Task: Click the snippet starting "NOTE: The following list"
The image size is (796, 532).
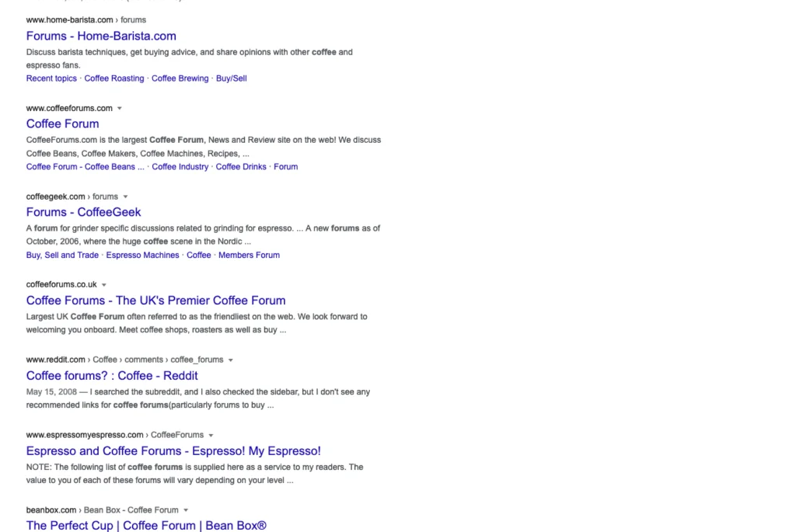Action: [x=195, y=474]
